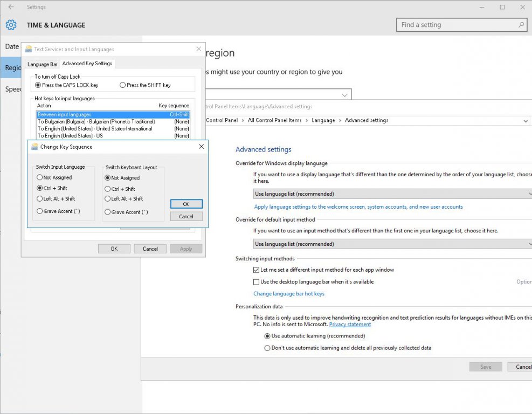
Task: Click the Find a setting search field
Action: (457, 25)
